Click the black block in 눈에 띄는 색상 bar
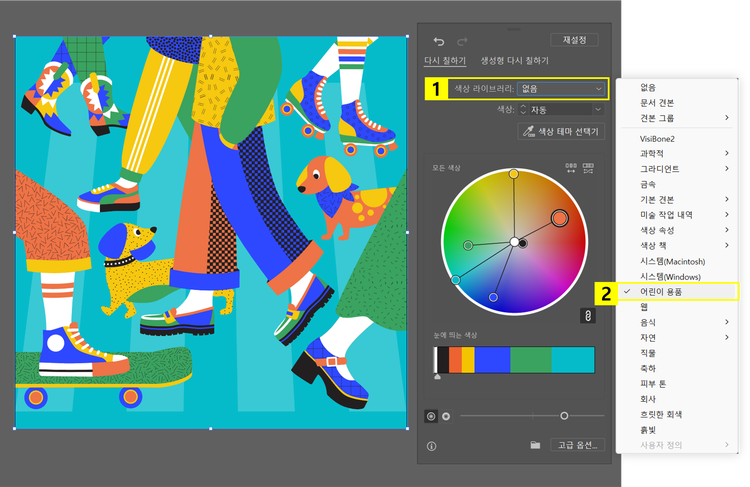The image size is (750, 487). coord(443,360)
